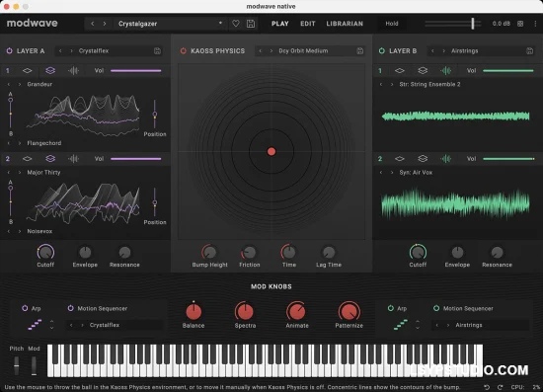Switch to the PLAY tab
The height and width of the screenshot is (392, 543).
pyautogui.click(x=280, y=24)
